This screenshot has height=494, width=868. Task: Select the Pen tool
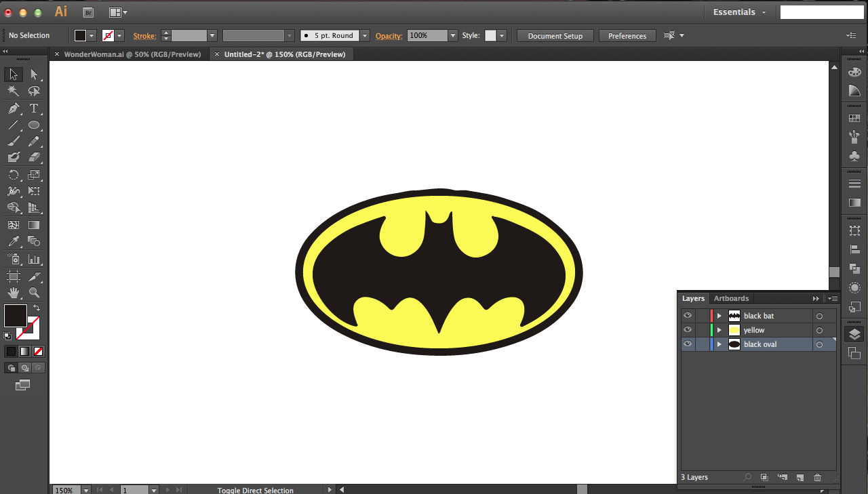[x=14, y=108]
